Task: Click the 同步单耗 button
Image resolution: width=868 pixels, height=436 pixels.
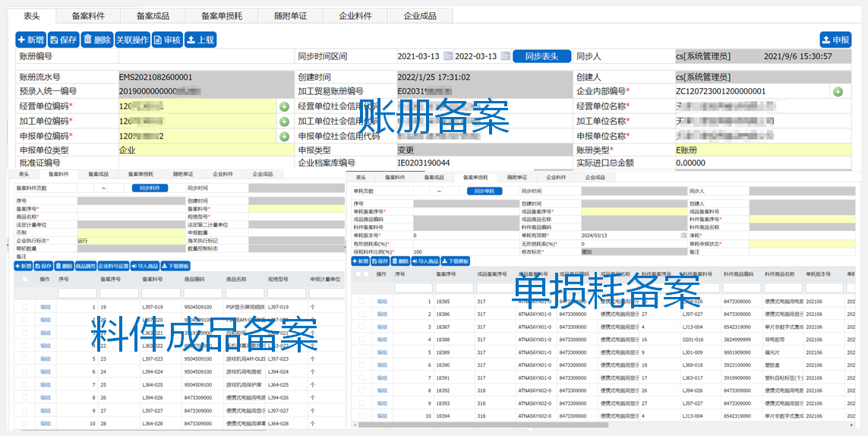Action: click(485, 191)
